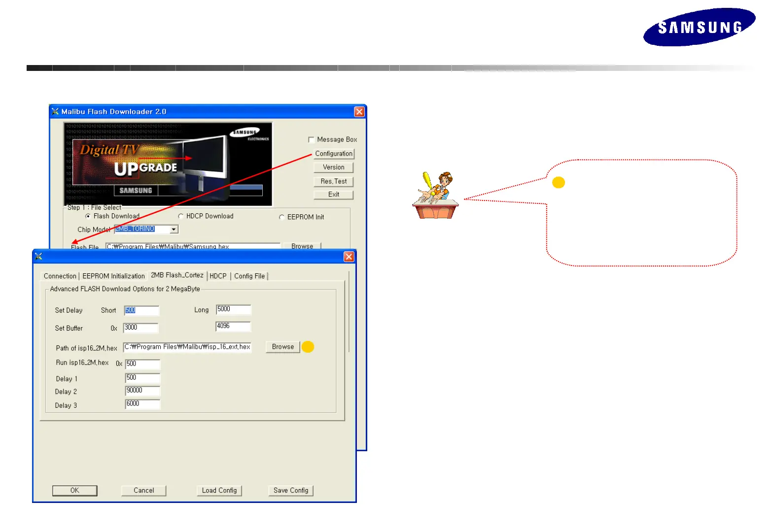769x532 pixels.
Task: Click the Delay 3 input field
Action: (x=142, y=404)
